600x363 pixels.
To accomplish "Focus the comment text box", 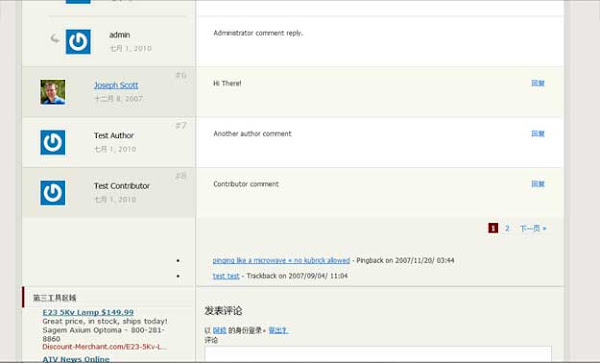I will pyautogui.click(x=378, y=354).
